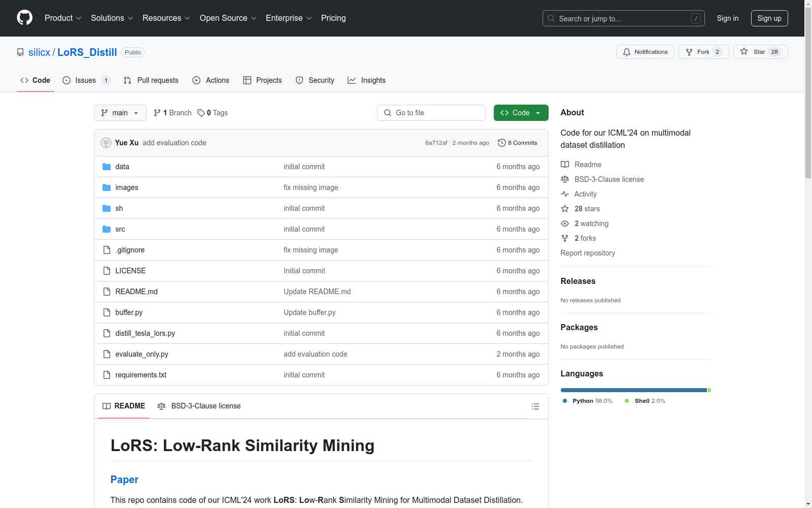Viewport: 812px width, 508px height.
Task: Open the Paper heading link in README
Action: click(124, 480)
